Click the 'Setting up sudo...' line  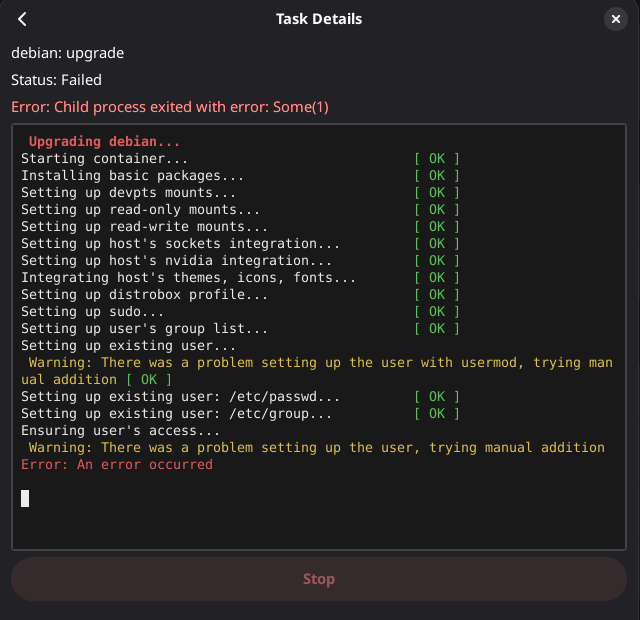click(92, 312)
